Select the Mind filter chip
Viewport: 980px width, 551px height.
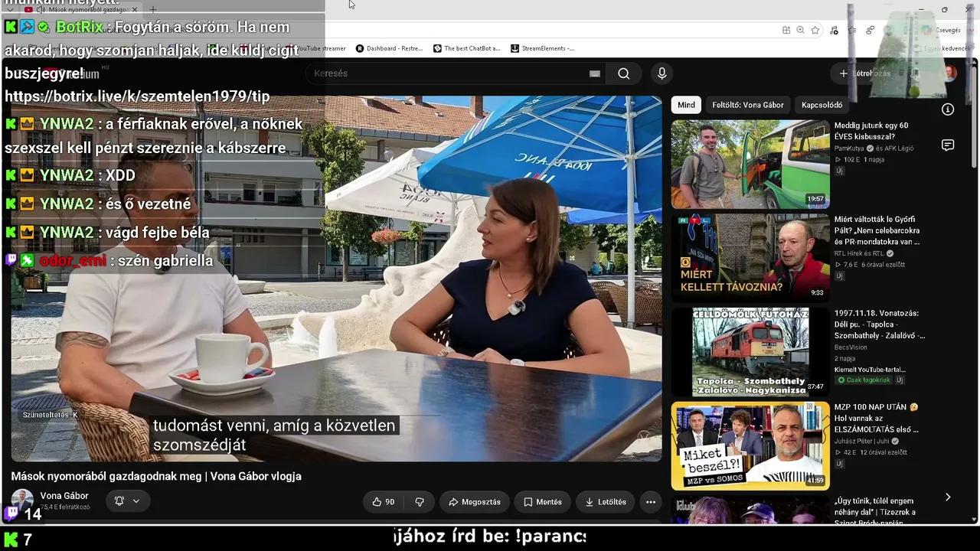click(686, 105)
